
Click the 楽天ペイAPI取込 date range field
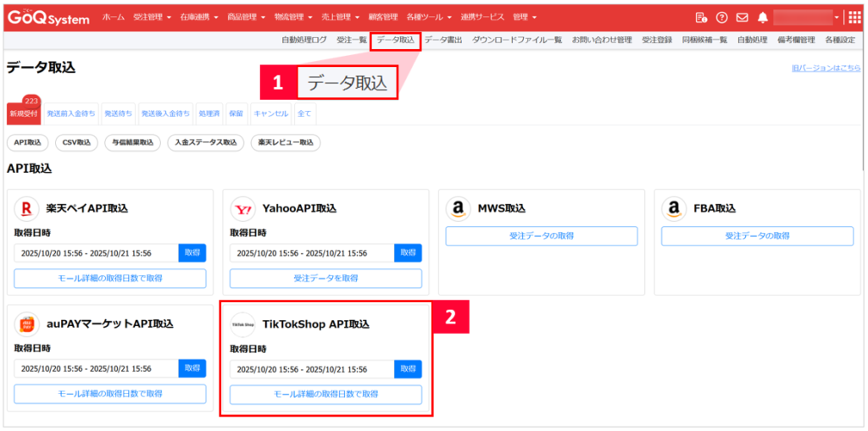pyautogui.click(x=96, y=253)
